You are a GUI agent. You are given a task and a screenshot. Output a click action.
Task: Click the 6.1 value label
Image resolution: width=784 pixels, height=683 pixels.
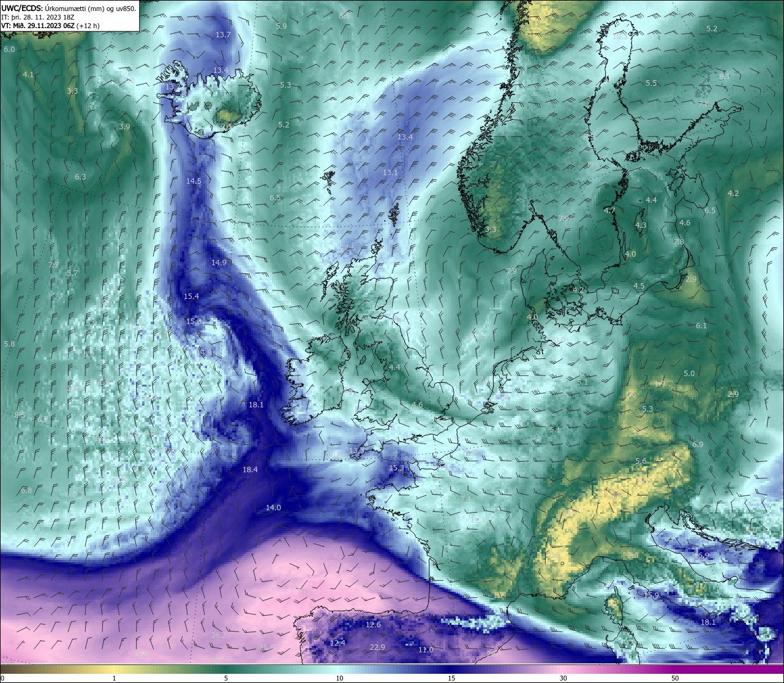(701, 325)
